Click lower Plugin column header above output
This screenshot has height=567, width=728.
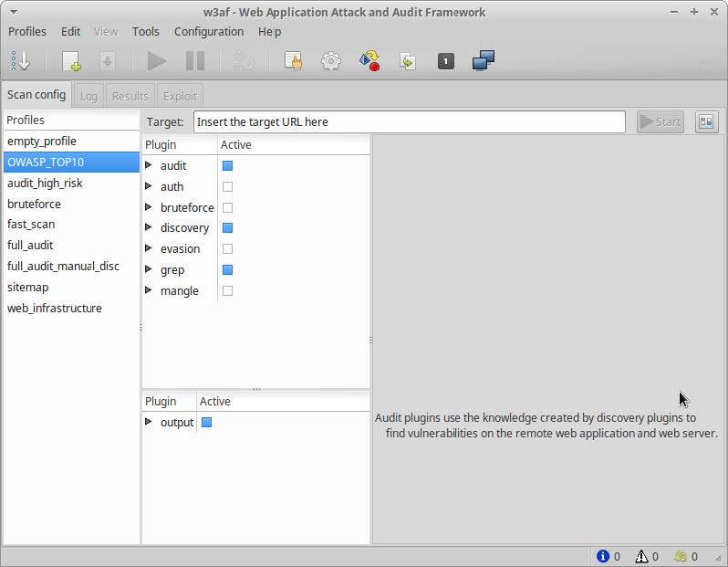[169, 401]
